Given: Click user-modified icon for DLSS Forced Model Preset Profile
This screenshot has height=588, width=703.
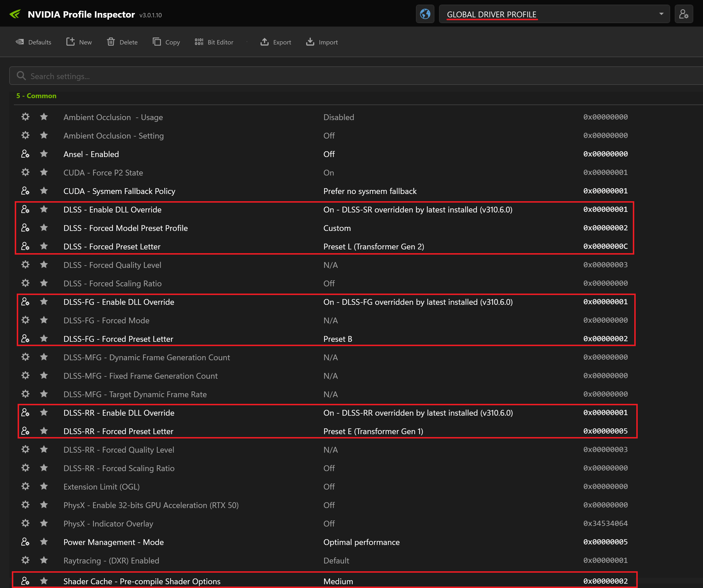Looking at the screenshot, I should pos(25,228).
